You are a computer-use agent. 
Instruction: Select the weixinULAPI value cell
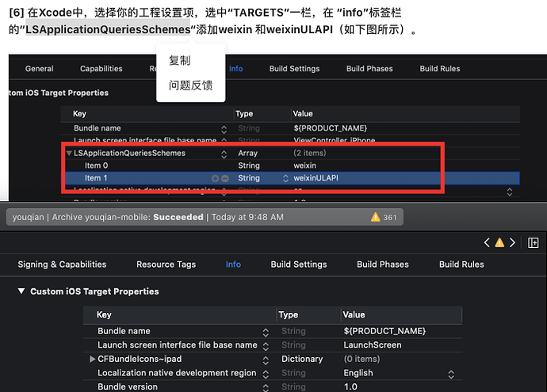(x=316, y=178)
